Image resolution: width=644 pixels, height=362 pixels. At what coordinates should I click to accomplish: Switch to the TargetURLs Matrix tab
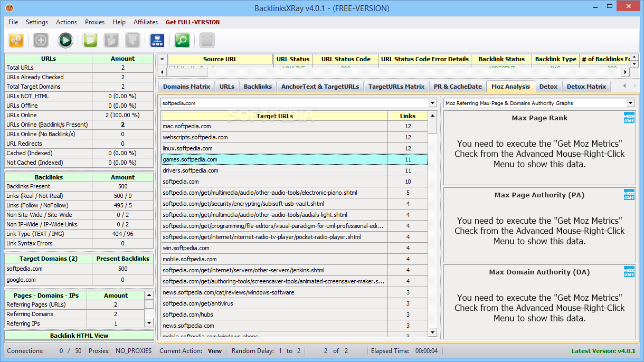396,87
